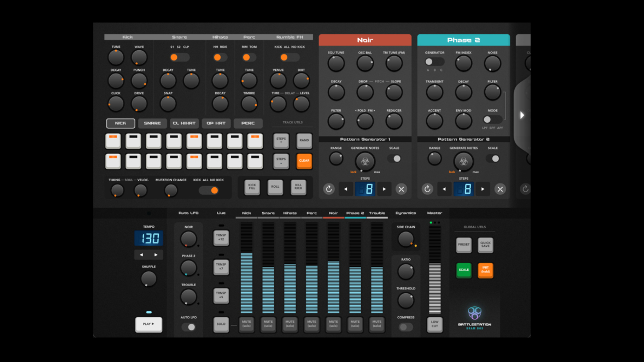Decrease tempo with left arrow
The height and width of the screenshot is (362, 644).
pyautogui.click(x=142, y=255)
